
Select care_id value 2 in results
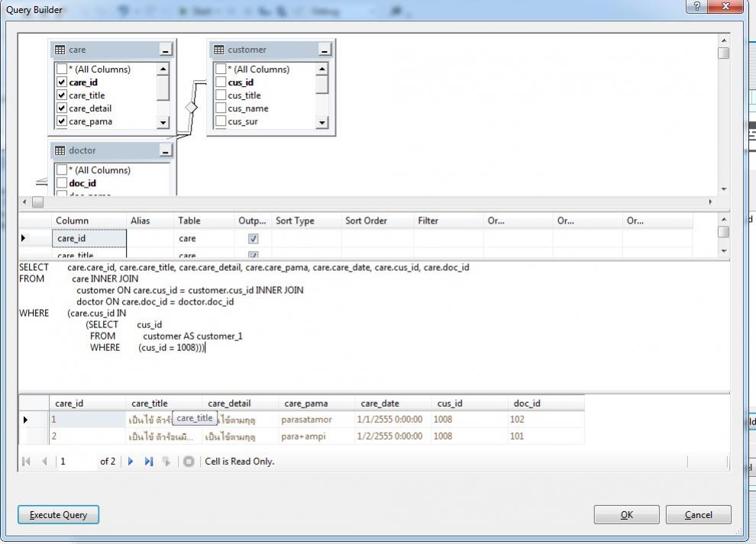87,436
